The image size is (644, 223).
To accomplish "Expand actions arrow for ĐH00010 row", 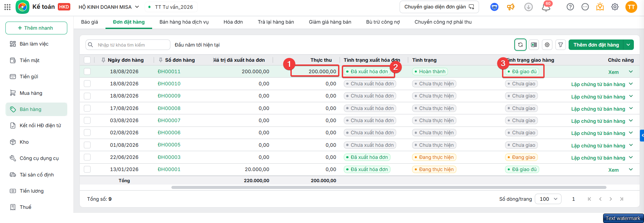I will tap(631, 84).
